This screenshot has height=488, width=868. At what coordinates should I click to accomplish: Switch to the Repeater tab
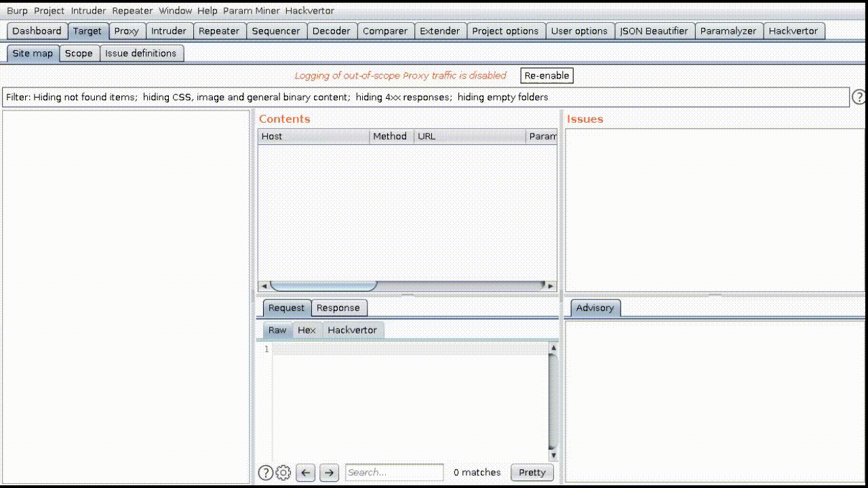[219, 31]
